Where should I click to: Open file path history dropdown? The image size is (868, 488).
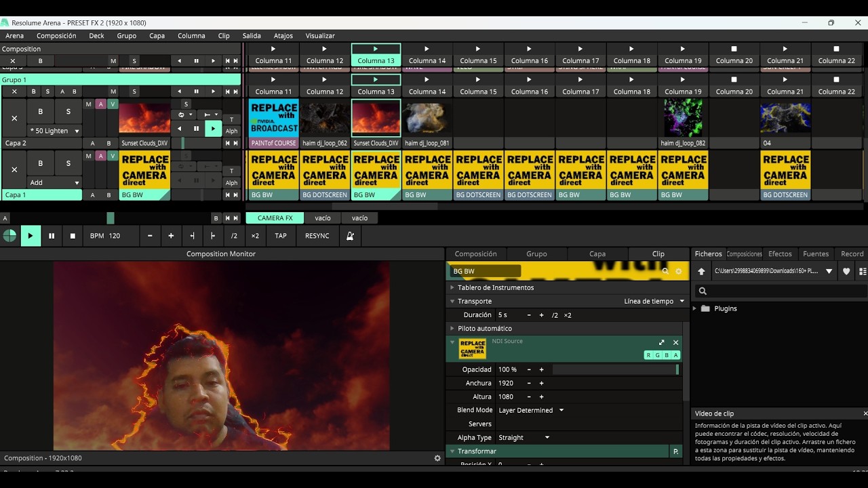829,271
